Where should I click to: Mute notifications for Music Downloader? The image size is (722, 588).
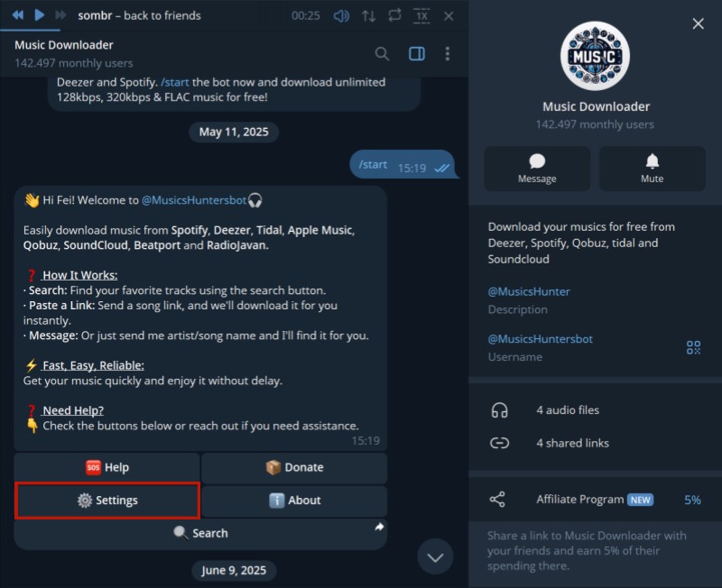(x=652, y=169)
